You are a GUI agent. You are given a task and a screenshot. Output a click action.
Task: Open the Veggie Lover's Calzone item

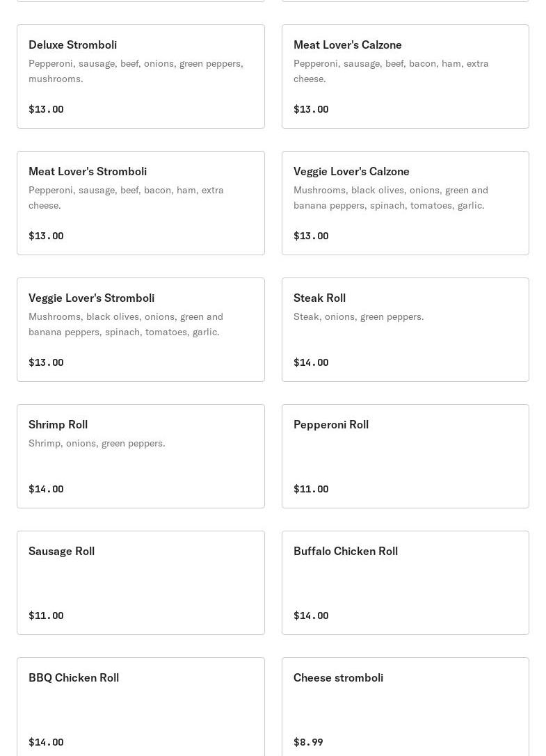(351, 171)
